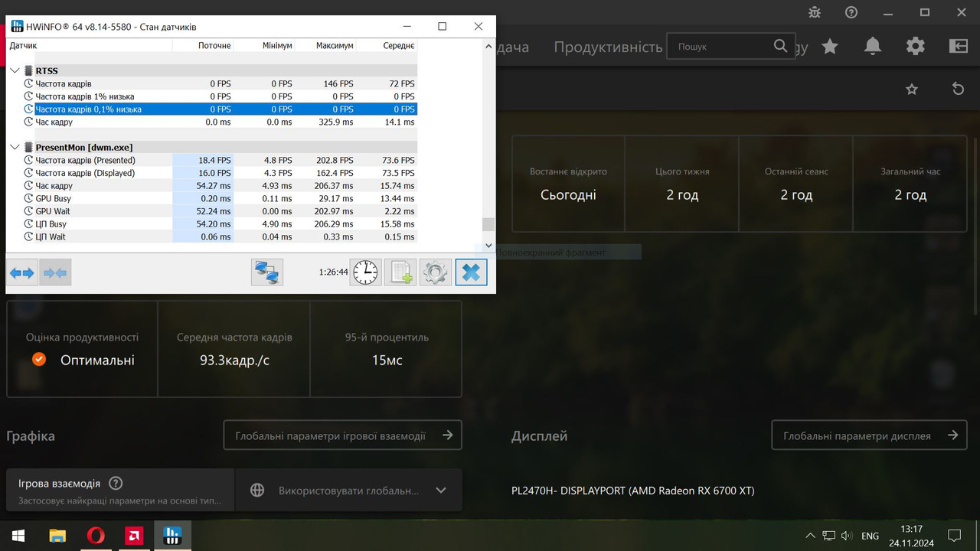The width and height of the screenshot is (980, 551).
Task: Click the AMD sidebar panel toggle icon
Action: [x=959, y=47]
